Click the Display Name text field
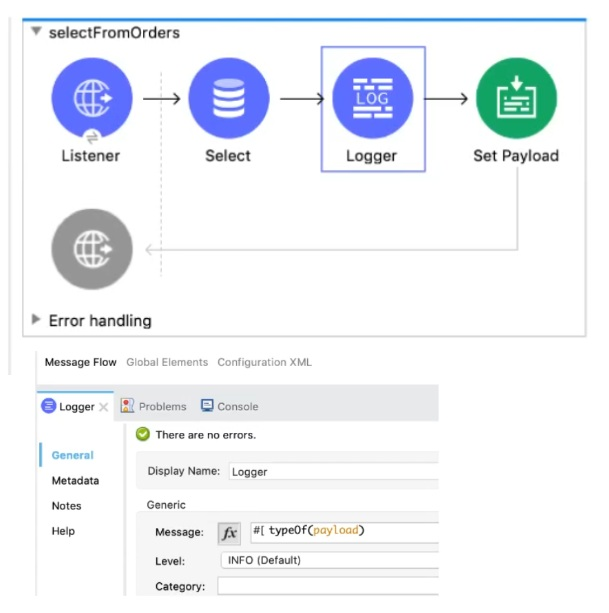The height and width of the screenshot is (613, 609). pos(330,471)
